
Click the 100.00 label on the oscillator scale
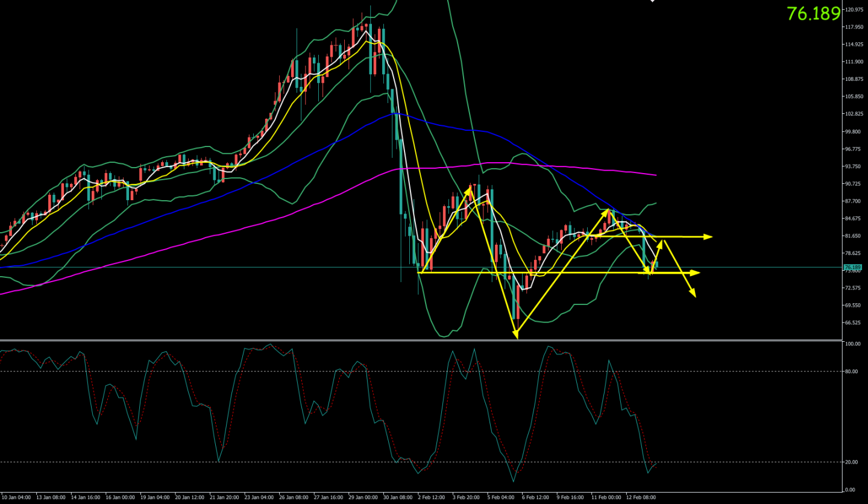pos(852,344)
